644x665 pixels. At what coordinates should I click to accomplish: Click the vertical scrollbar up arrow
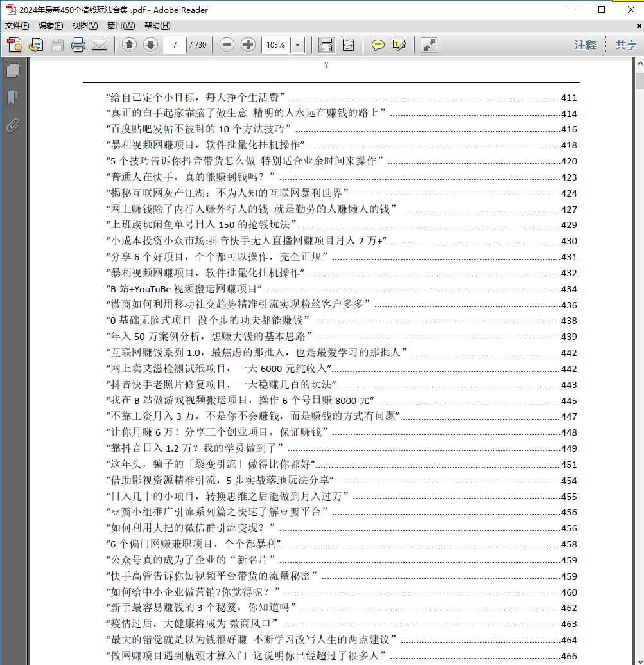coord(640,63)
